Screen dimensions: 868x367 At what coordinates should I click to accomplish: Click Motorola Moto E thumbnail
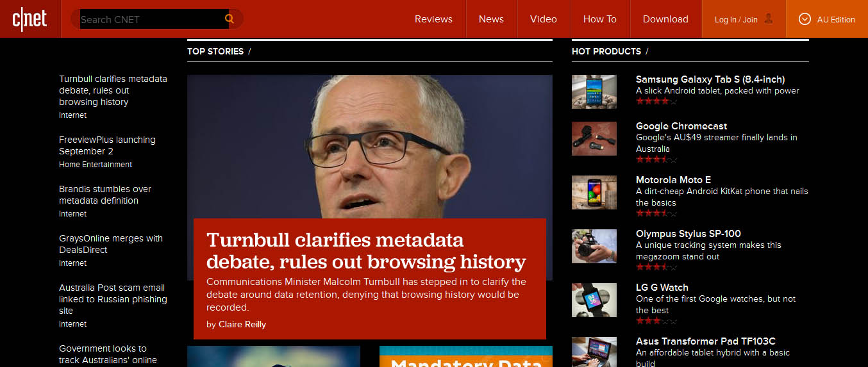594,192
